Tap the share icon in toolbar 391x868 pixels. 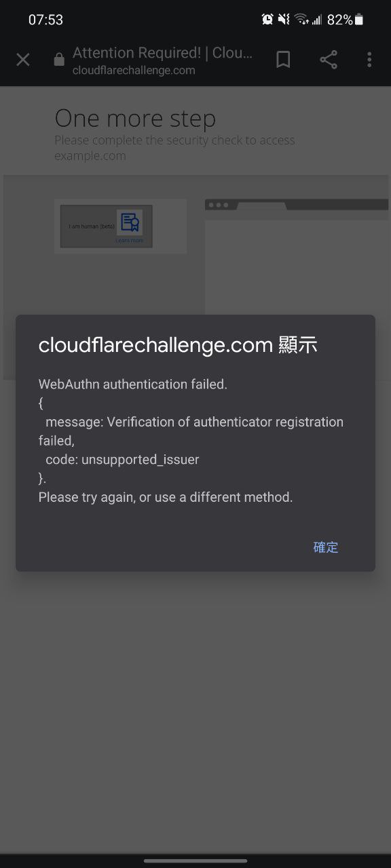pos(329,60)
